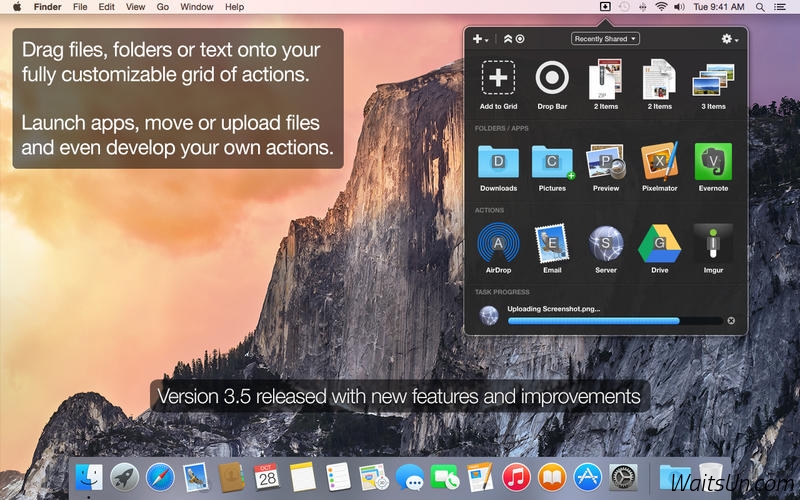The width and height of the screenshot is (800, 500).
Task: Click the small circle target icon in header
Action: click(x=520, y=39)
